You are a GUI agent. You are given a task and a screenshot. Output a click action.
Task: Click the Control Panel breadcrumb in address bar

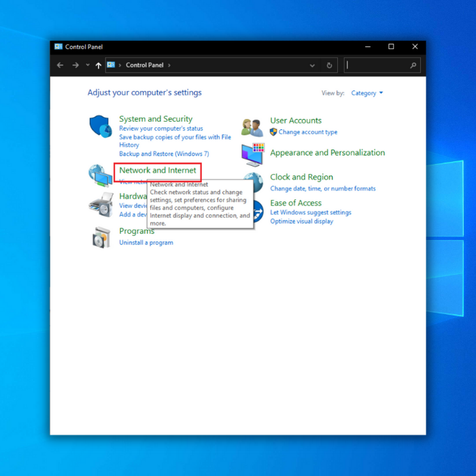click(144, 65)
